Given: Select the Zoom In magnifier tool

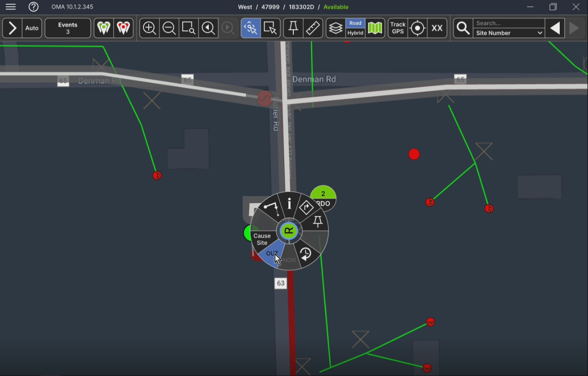Looking at the screenshot, I should pos(149,27).
